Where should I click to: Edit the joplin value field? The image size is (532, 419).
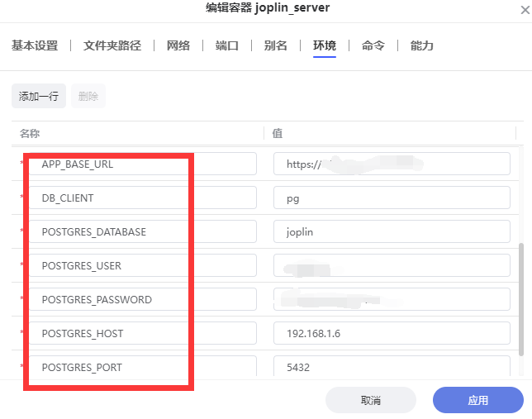click(x=392, y=231)
